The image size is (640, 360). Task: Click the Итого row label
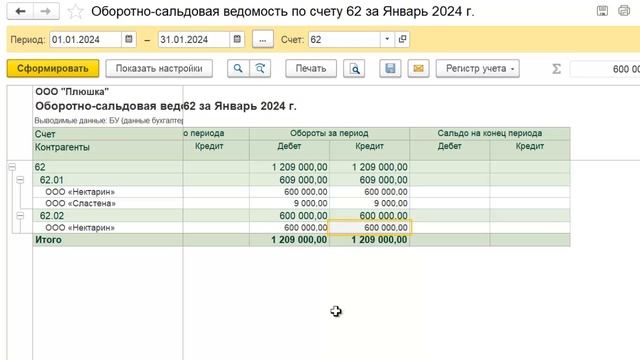48,240
